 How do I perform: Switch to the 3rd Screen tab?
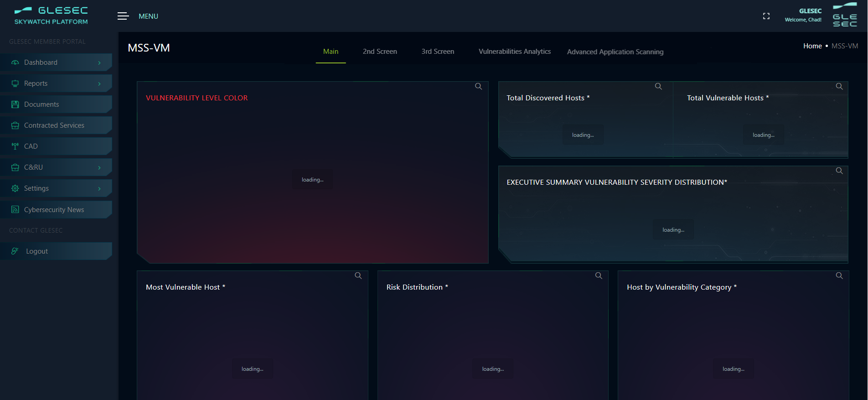[438, 52]
